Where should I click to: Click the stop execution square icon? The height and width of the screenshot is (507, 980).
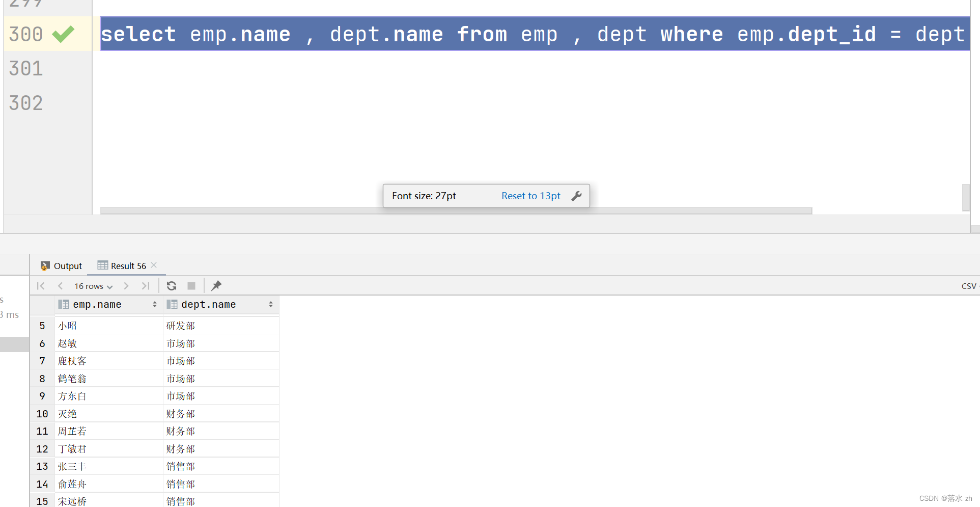[x=191, y=286]
